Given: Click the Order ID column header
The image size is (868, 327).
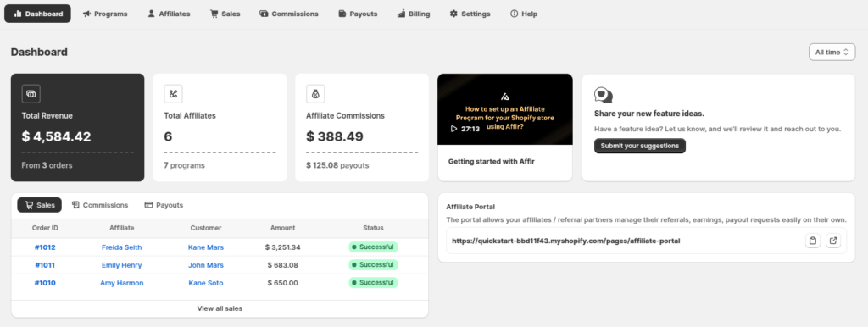Looking at the screenshot, I should [45, 228].
